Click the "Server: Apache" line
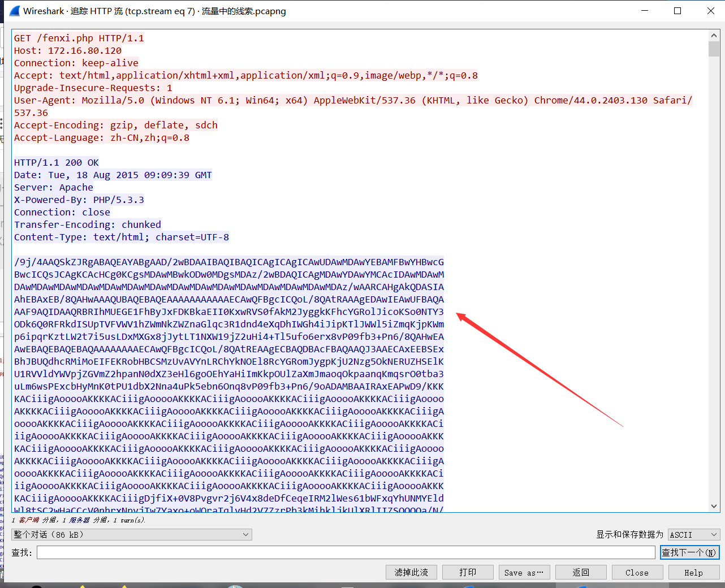 pos(54,187)
